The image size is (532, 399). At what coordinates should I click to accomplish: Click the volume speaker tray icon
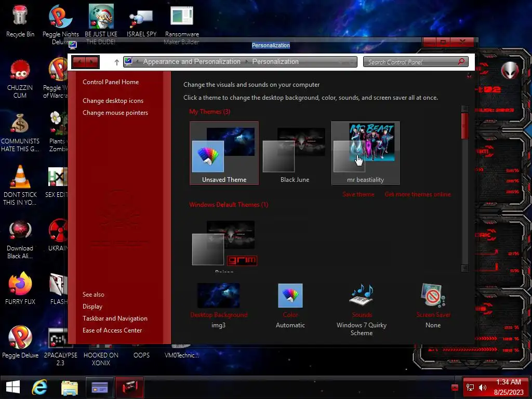click(483, 387)
